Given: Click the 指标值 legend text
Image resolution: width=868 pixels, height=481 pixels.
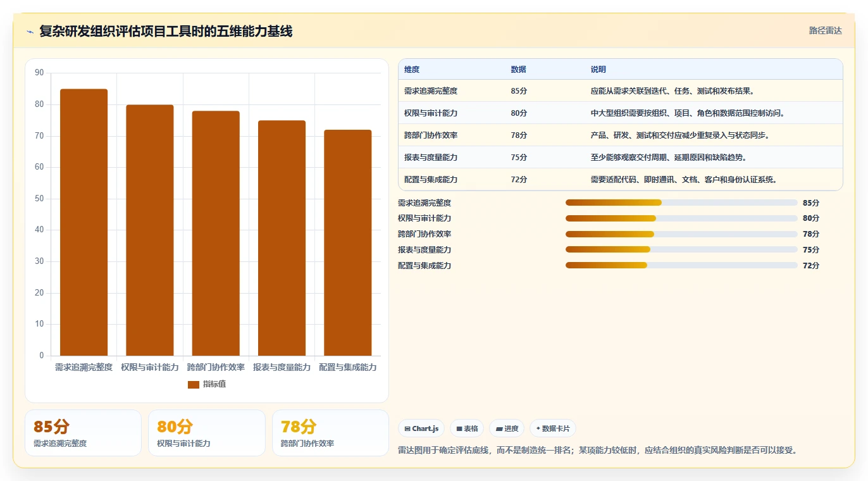Looking at the screenshot, I should pos(214,384).
